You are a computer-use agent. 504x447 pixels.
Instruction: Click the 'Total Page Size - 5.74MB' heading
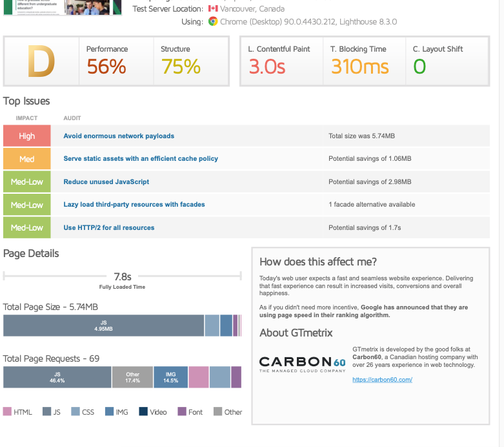click(x=50, y=307)
